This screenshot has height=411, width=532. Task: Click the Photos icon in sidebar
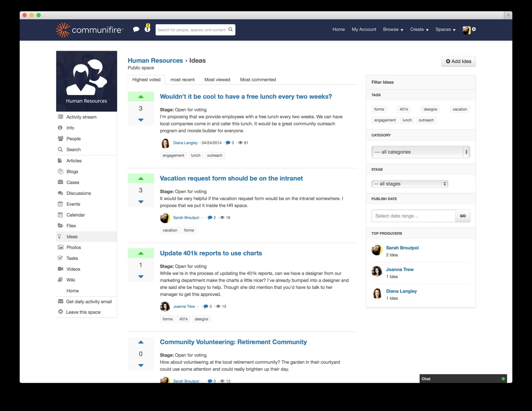click(61, 247)
